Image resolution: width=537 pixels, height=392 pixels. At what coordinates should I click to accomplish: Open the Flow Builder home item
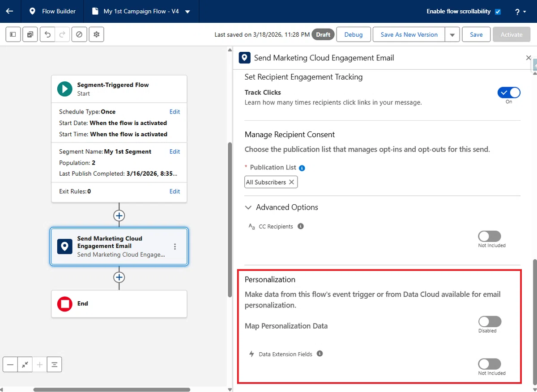tap(52, 11)
